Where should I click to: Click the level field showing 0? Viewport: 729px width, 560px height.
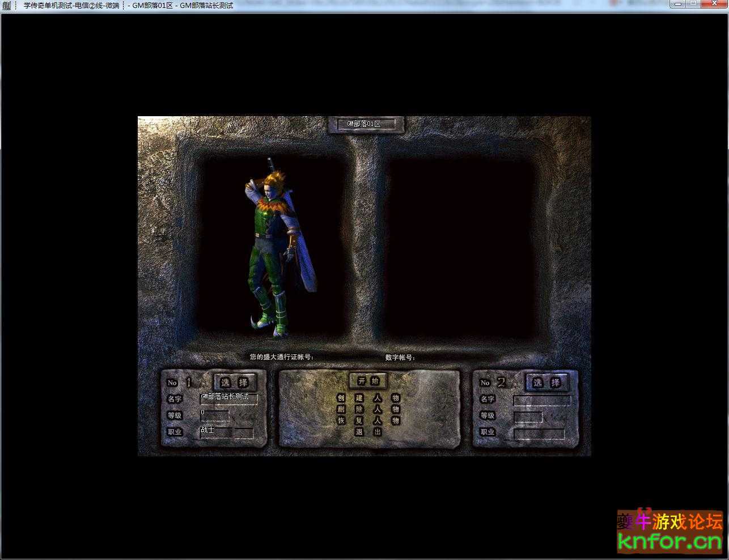tap(214, 415)
